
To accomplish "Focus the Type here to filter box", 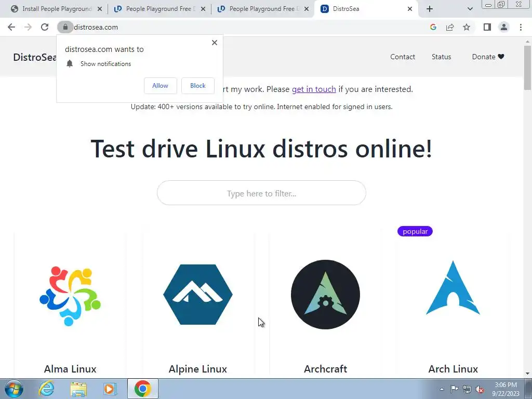I will coord(261,193).
